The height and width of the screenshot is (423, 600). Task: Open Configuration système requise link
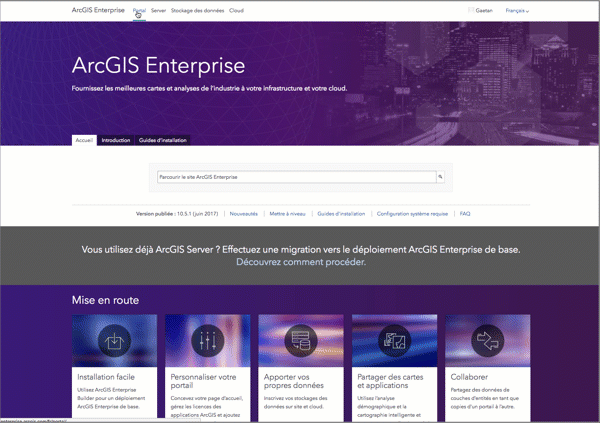(x=412, y=214)
